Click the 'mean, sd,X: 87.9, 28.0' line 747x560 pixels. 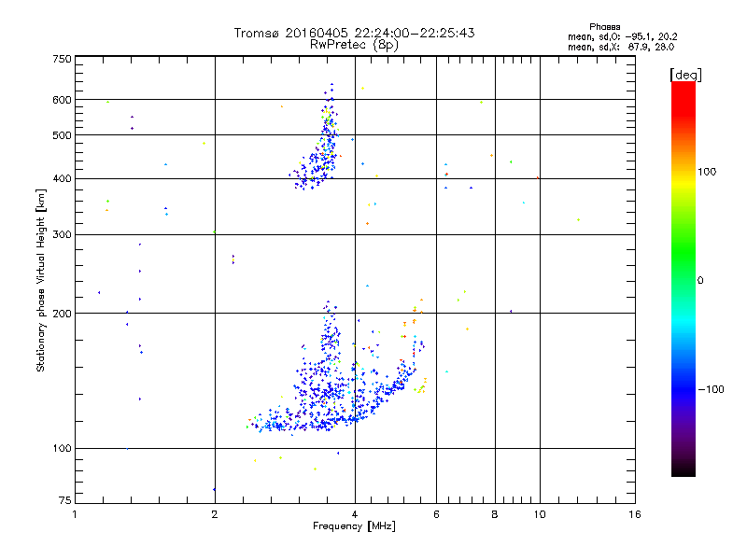click(621, 47)
